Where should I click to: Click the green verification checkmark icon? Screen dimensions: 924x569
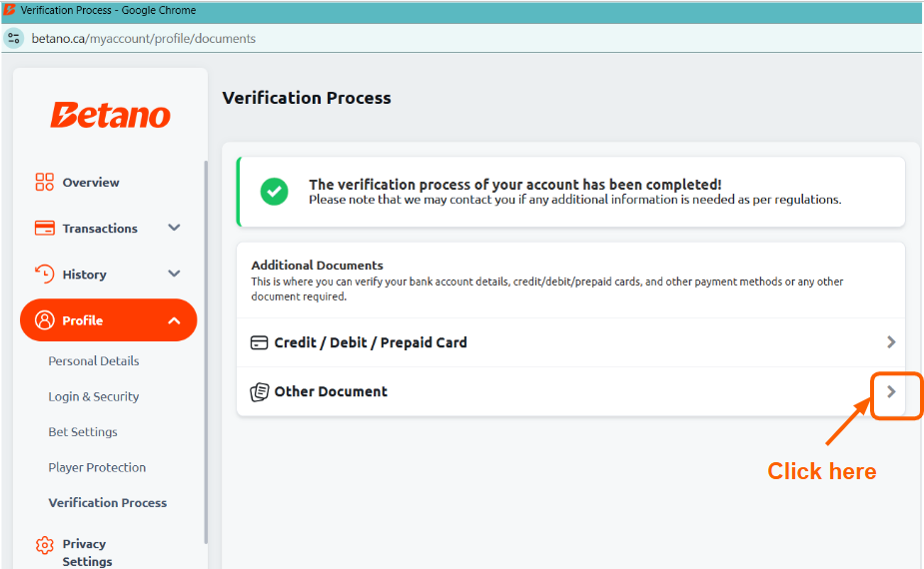click(274, 192)
